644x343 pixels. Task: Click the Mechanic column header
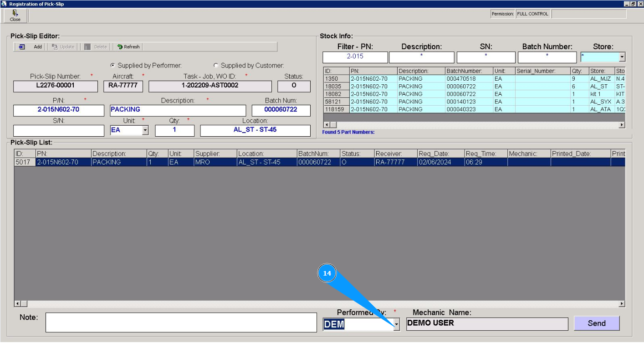529,154
